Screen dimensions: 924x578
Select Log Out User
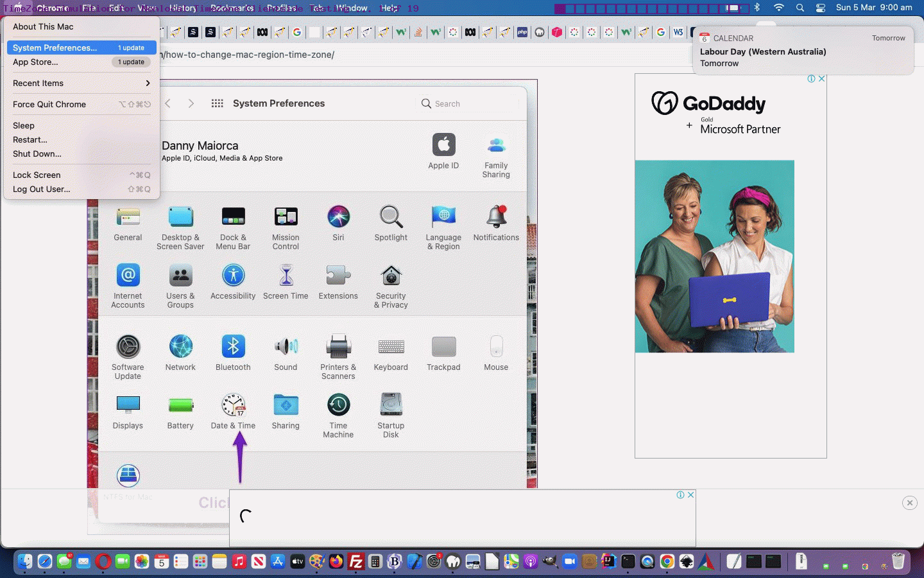pos(81,189)
